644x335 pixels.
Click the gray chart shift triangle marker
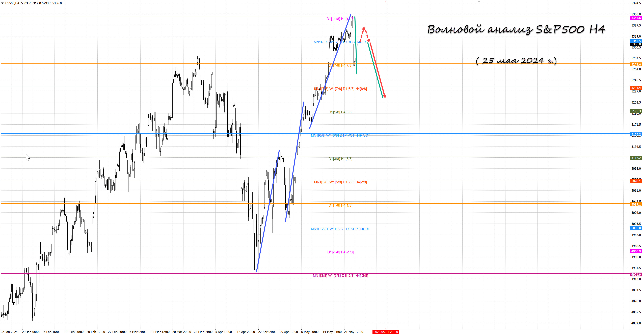(478, 2)
